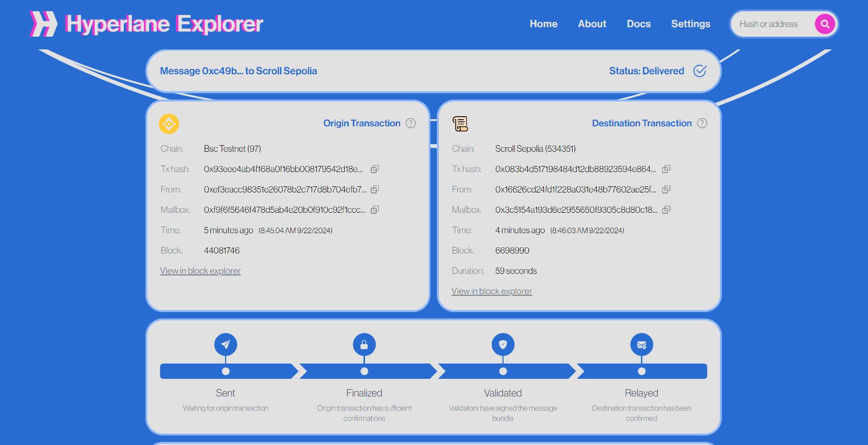Image resolution: width=868 pixels, height=445 pixels.
Task: Click Waiting for origin transaction description
Action: pyautogui.click(x=226, y=408)
